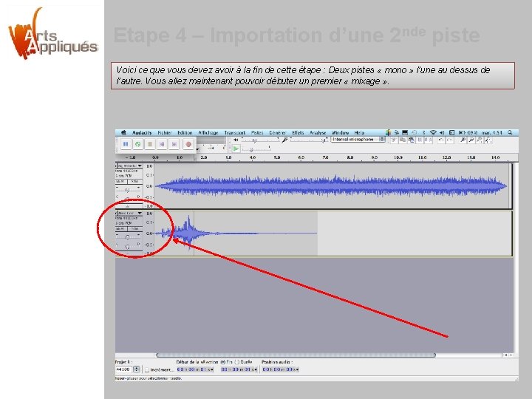532x399 pixels.
Task: Open the meter toolbar dropdown arrow
Action: point(197,149)
